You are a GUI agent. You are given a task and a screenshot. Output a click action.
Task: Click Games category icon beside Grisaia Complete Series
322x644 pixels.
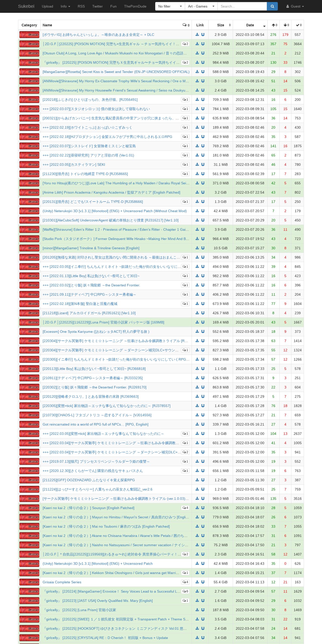coord(29,582)
